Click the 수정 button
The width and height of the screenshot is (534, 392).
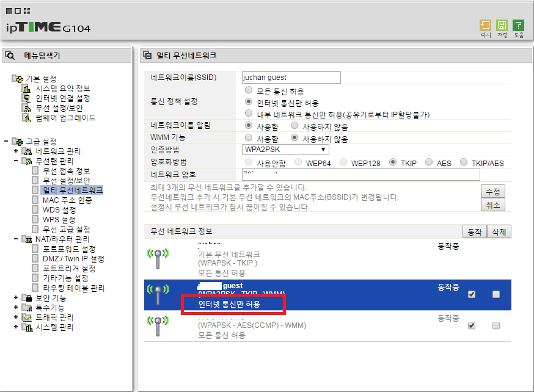click(493, 192)
